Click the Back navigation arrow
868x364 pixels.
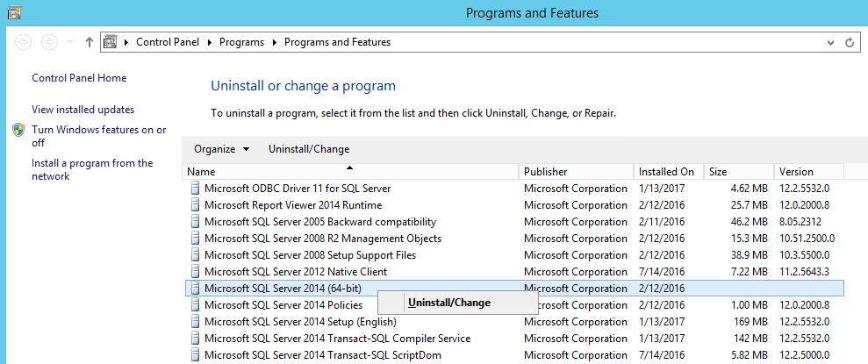pos(24,42)
